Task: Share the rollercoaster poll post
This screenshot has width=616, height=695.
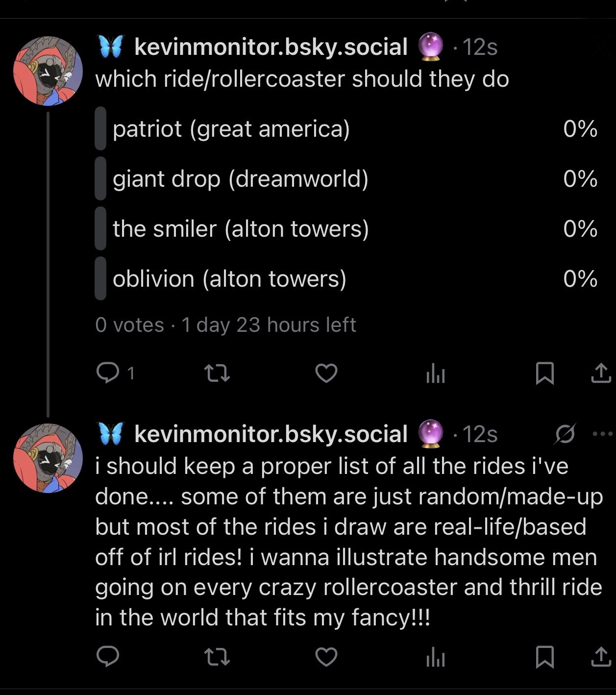Action: [x=601, y=373]
